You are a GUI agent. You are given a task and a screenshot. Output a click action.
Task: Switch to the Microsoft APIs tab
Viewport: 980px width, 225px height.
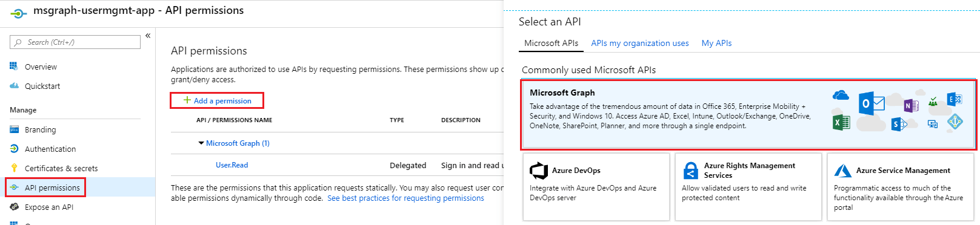coord(551,43)
